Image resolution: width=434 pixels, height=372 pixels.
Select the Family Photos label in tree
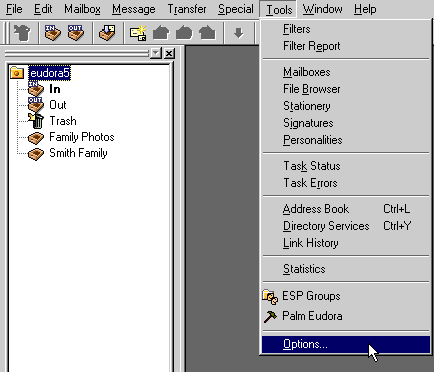coord(82,137)
